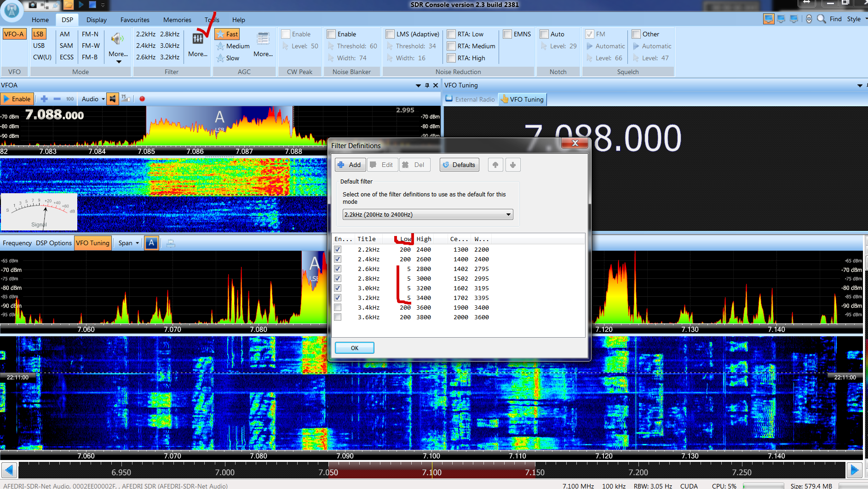Screen dimensions: 868x489
Task: Move filter up with the up arrow
Action: [x=495, y=165]
